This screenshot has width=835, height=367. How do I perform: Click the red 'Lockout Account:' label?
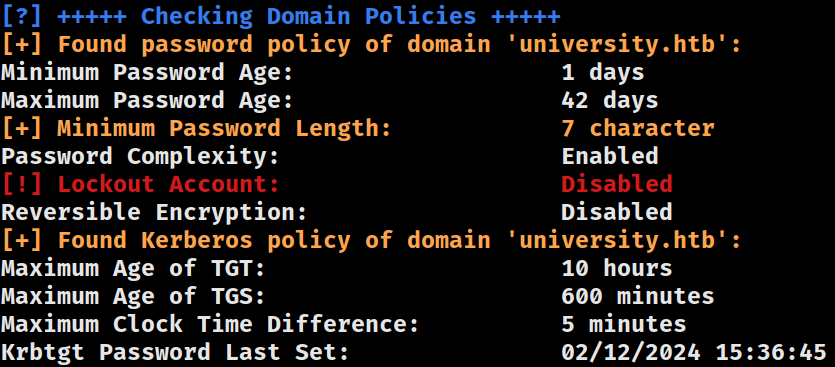169,184
